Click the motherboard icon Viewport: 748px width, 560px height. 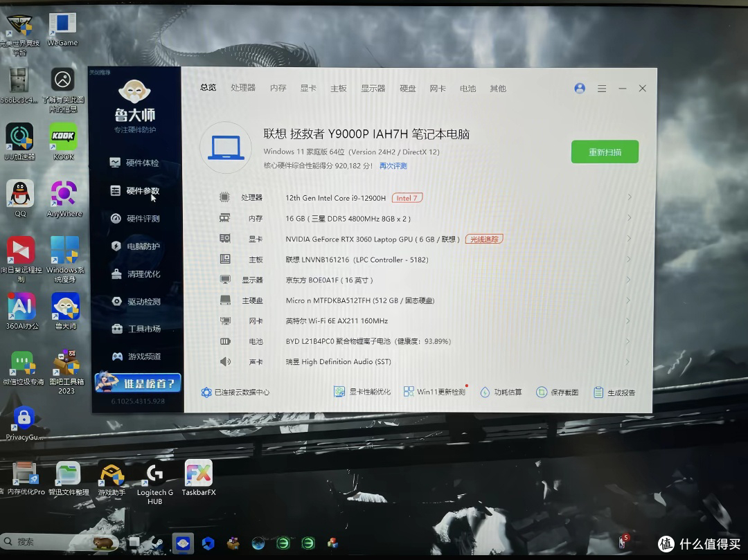pos(224,259)
